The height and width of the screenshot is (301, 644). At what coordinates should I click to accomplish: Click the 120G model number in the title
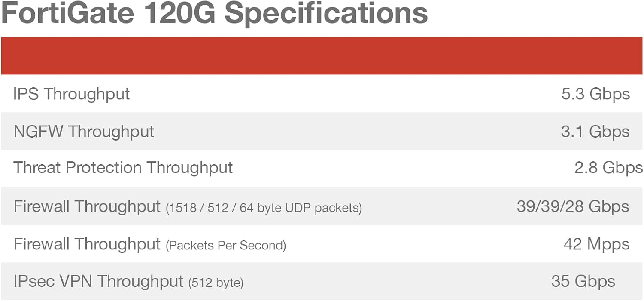[179, 13]
